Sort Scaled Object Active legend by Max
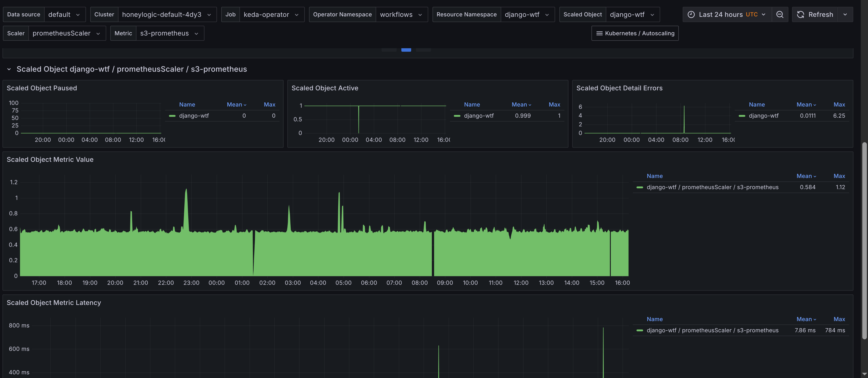The image size is (868, 378). pyautogui.click(x=554, y=104)
